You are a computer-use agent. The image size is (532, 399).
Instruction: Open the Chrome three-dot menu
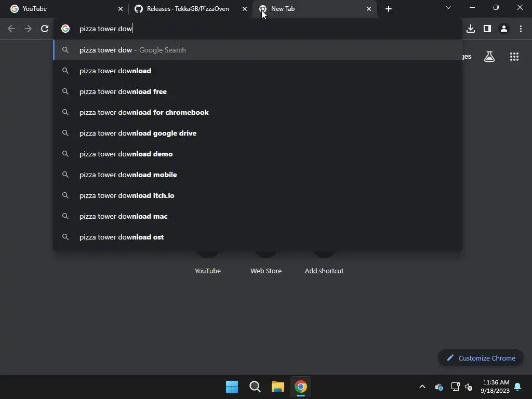[x=521, y=29]
